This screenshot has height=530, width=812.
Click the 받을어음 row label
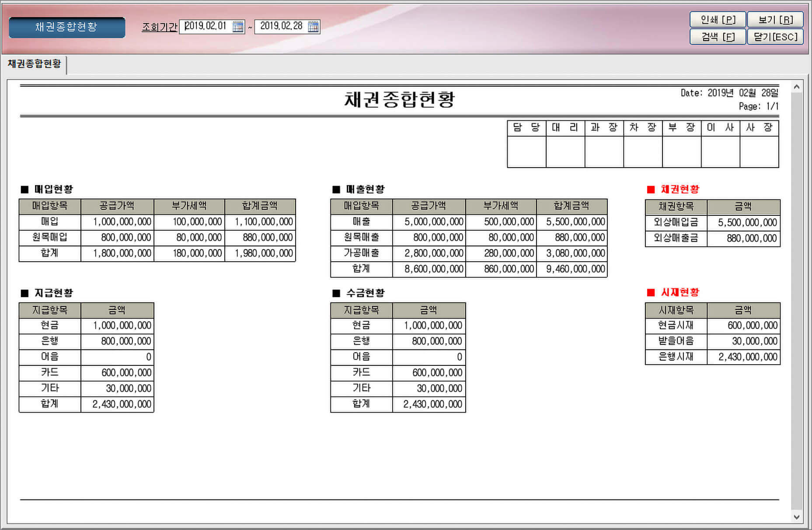coord(676,341)
